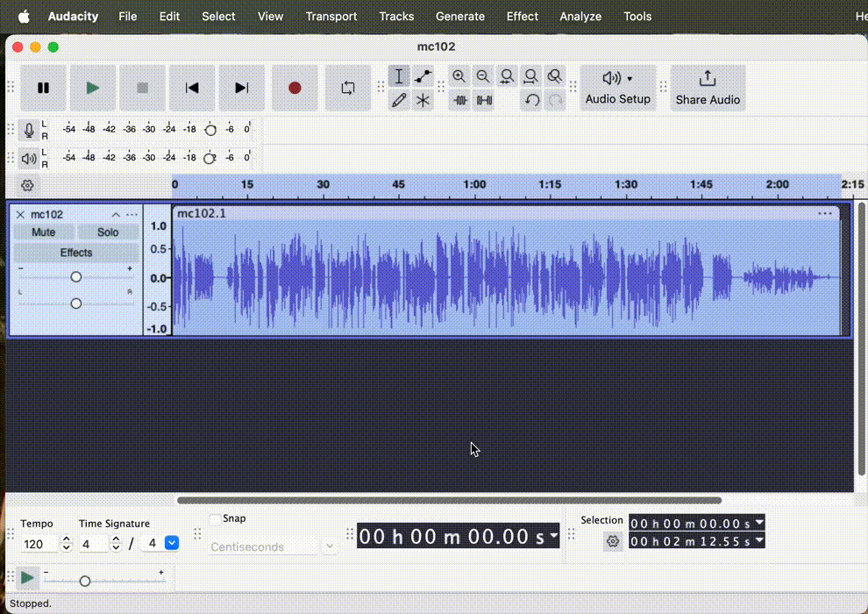Open the Tracks menu

[396, 17]
